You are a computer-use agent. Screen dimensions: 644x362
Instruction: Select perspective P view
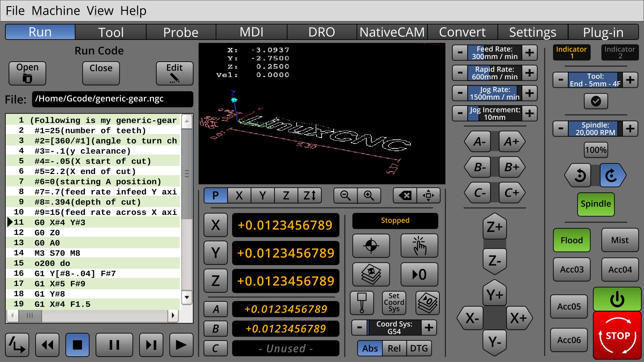[x=216, y=195]
